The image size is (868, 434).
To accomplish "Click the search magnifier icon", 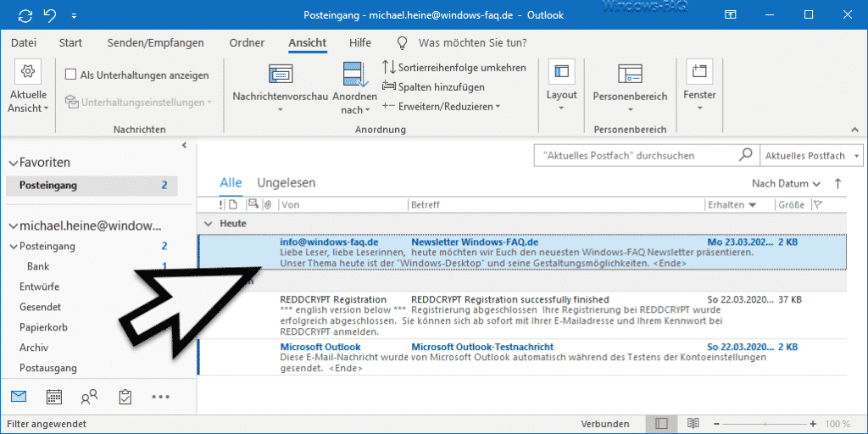I will tap(746, 155).
